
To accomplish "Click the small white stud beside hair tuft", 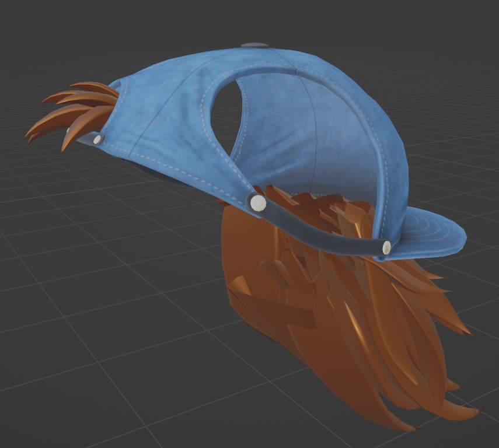I will [x=97, y=139].
